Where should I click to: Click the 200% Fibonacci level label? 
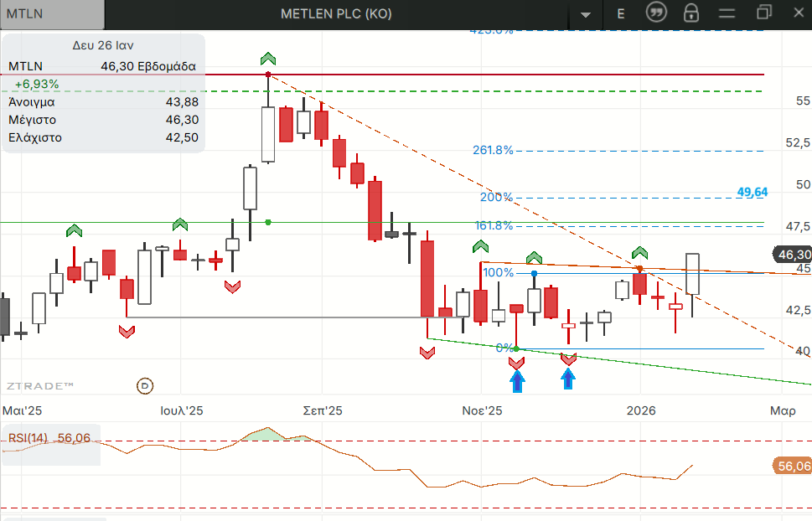coord(496,197)
